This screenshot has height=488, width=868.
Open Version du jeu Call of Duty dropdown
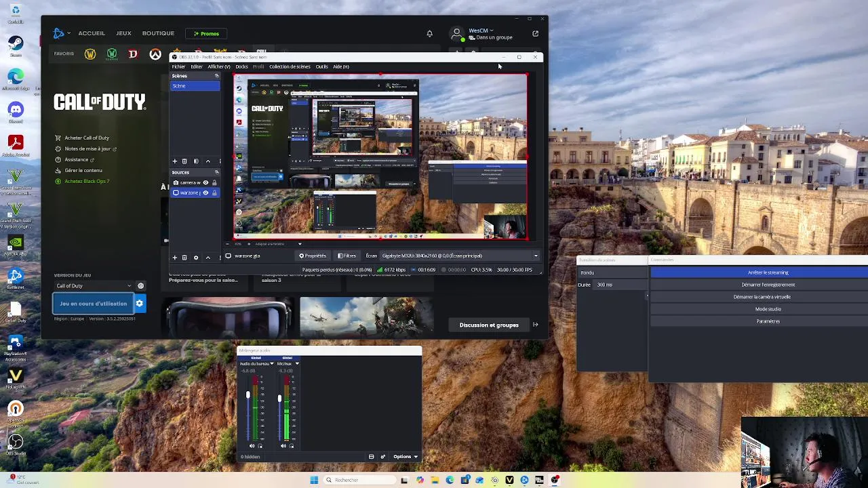pyautogui.click(x=94, y=286)
